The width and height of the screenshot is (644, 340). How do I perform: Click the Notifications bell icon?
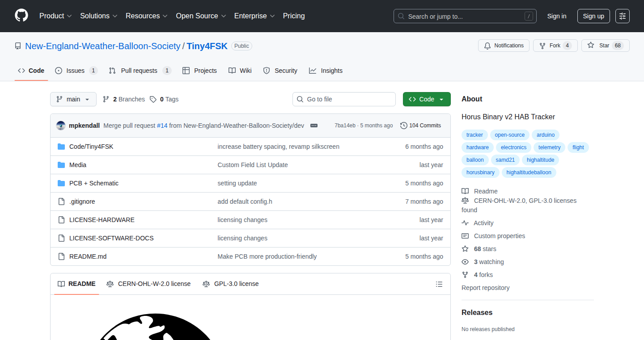tap(487, 46)
